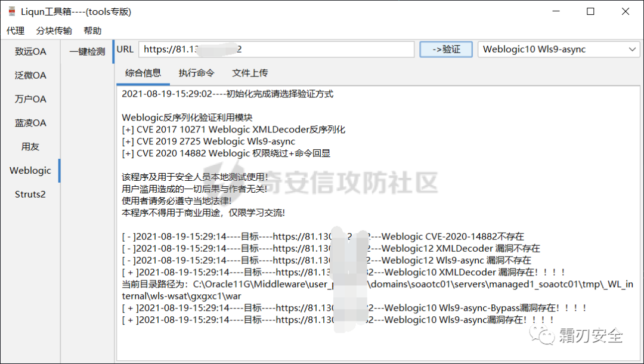Viewport: 644px width, 364px height.
Task: Click the CVE 2019 2725 Wls9-async line
Action: pyautogui.click(x=208, y=142)
